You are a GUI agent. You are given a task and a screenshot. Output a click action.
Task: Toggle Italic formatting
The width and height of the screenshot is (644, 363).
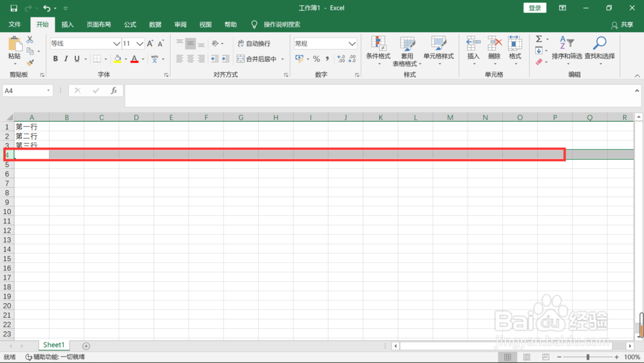click(x=66, y=59)
